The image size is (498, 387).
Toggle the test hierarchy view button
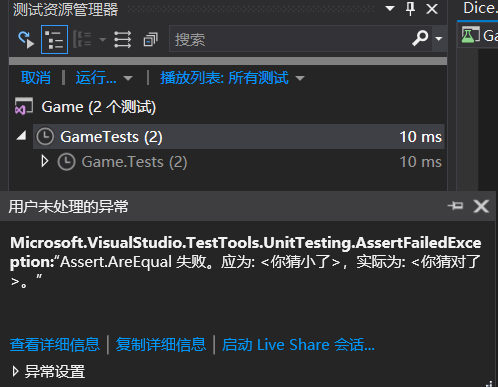point(54,39)
